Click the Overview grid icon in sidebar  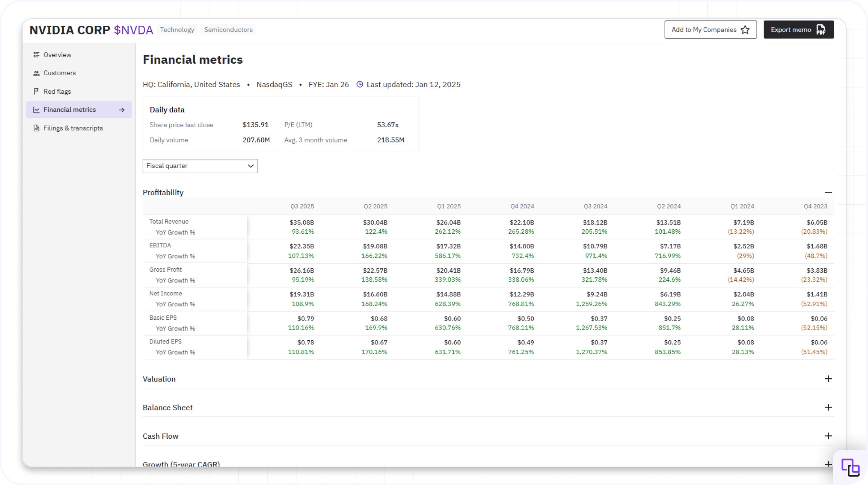tap(36, 55)
